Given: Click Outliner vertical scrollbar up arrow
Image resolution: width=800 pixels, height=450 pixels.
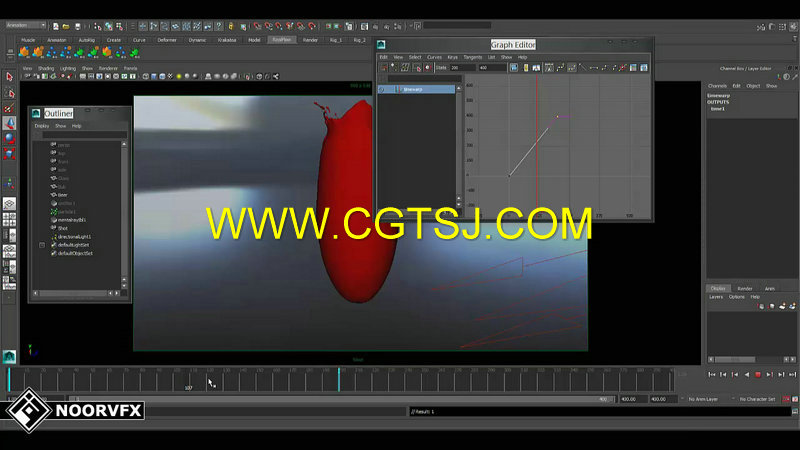Looking at the screenshot, I should pos(124,145).
